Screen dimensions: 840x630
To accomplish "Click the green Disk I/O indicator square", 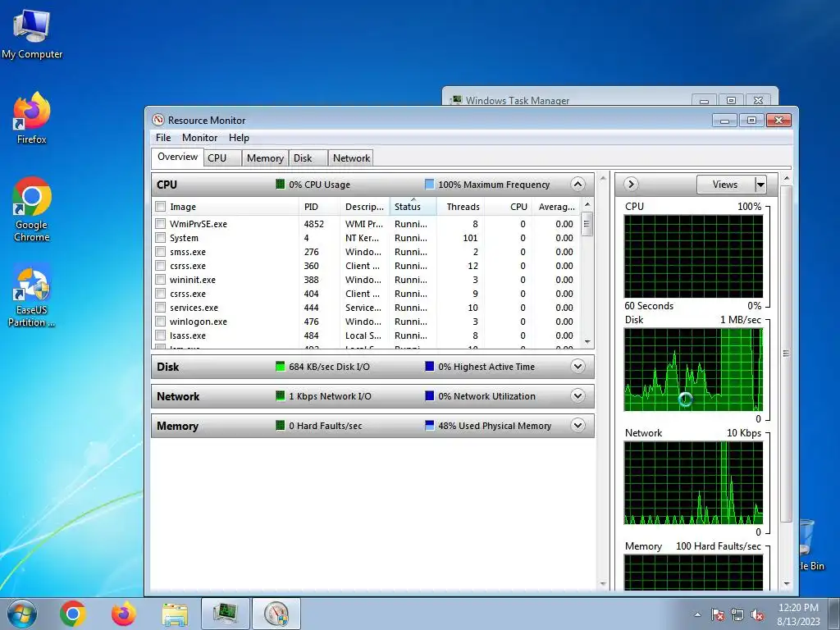I will (281, 367).
